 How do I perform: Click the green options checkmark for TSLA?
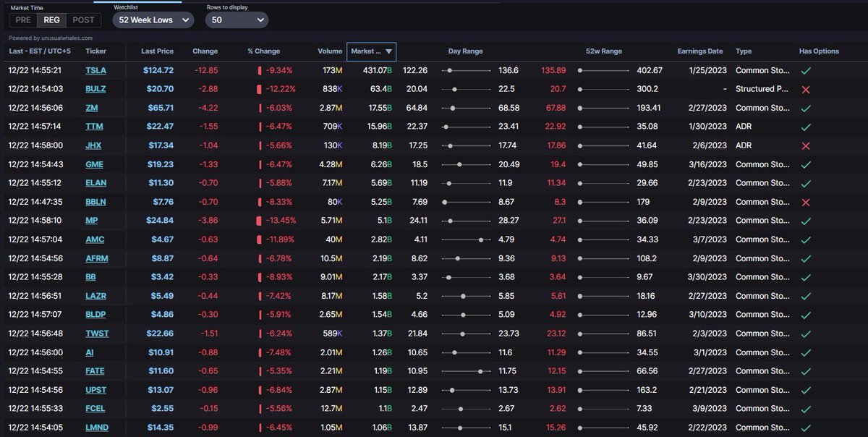pyautogui.click(x=806, y=70)
